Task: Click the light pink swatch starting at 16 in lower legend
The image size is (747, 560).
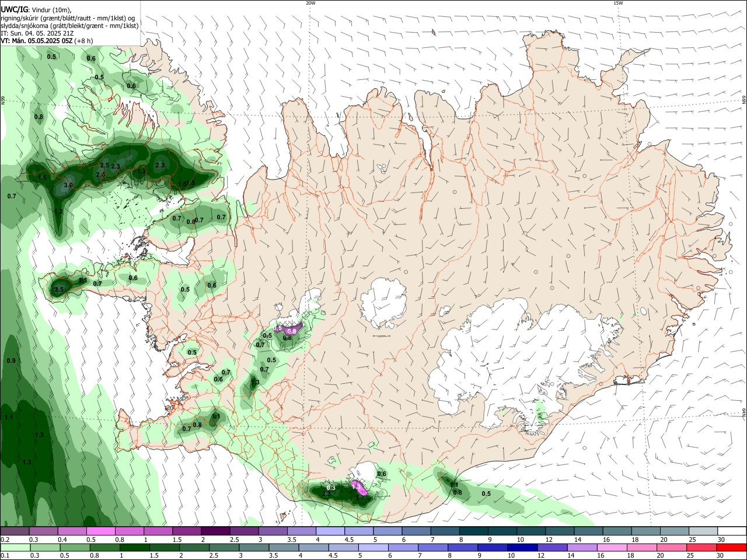Action: pos(612,547)
